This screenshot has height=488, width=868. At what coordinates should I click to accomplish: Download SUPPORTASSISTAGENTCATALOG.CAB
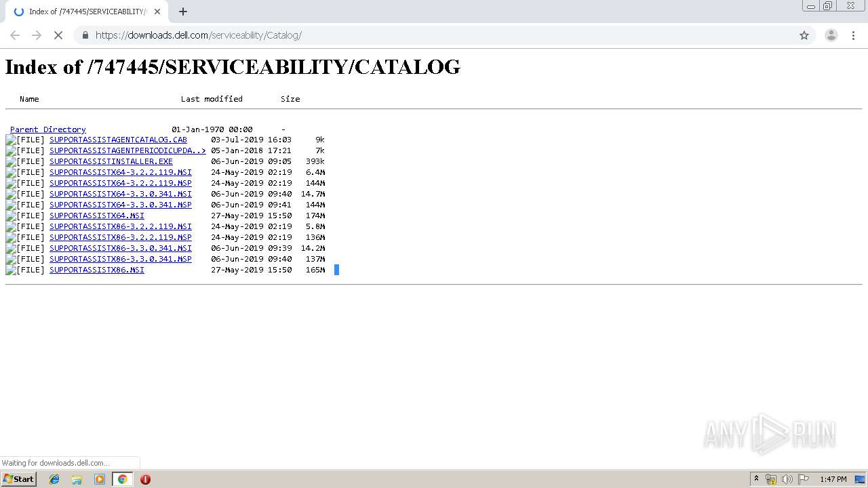tap(118, 140)
